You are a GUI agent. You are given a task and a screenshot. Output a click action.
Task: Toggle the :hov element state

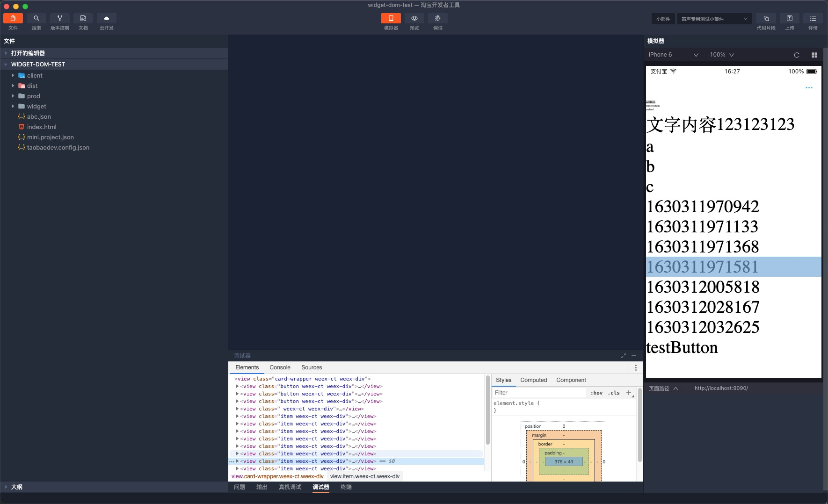pos(596,393)
